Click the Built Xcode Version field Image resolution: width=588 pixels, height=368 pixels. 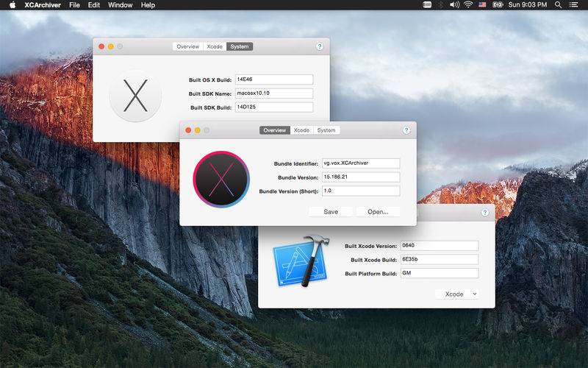[440, 246]
